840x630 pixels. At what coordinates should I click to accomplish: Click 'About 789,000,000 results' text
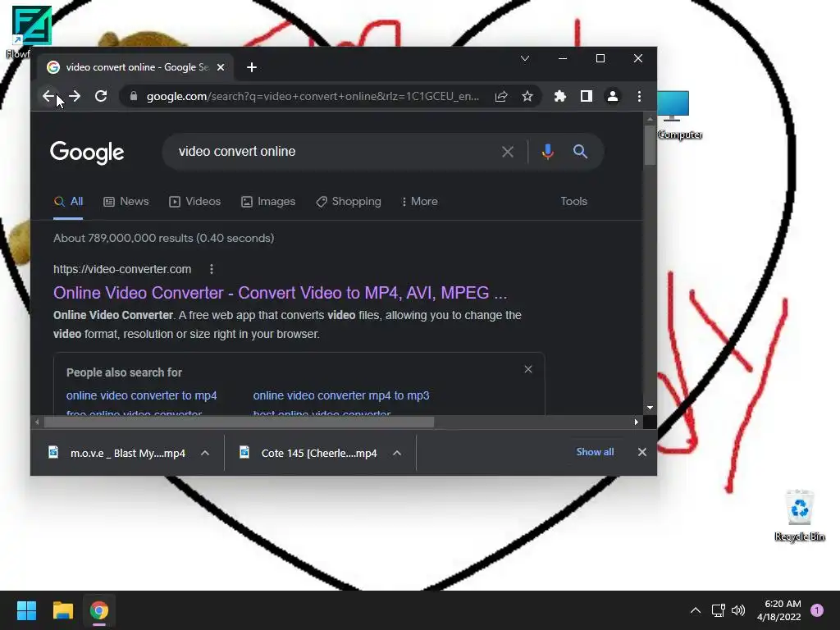pos(163,239)
